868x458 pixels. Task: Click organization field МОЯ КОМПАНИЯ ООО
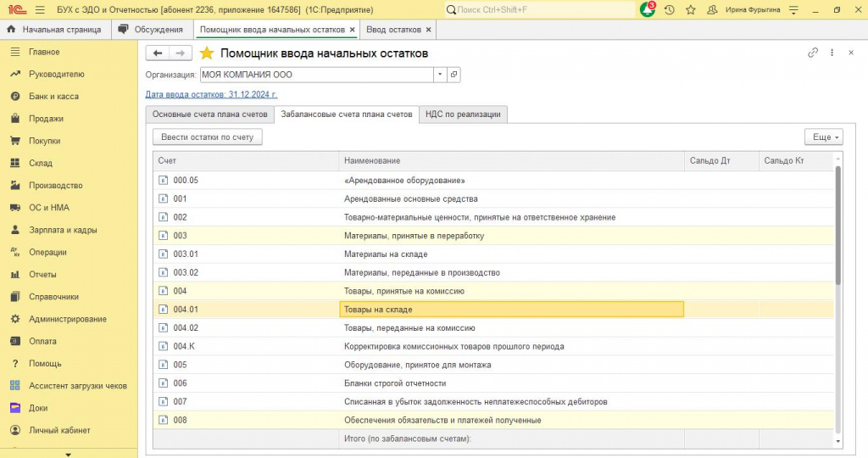[x=317, y=74]
